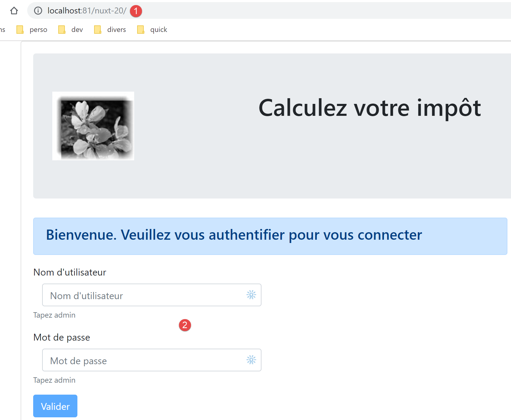The width and height of the screenshot is (511, 420).
Task: Click "Tapez admin" hint under password field
Action: pyautogui.click(x=54, y=380)
